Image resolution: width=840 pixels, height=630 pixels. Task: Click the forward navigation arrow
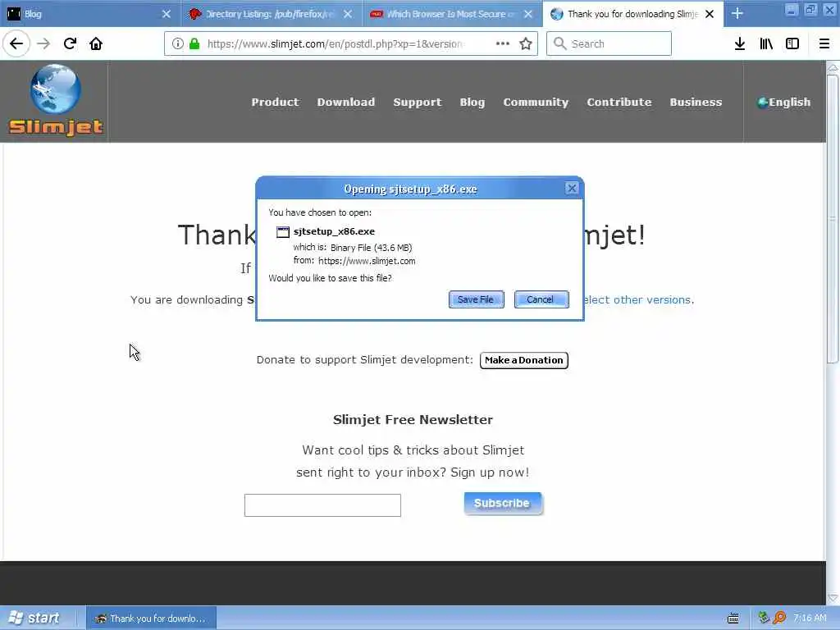43,43
